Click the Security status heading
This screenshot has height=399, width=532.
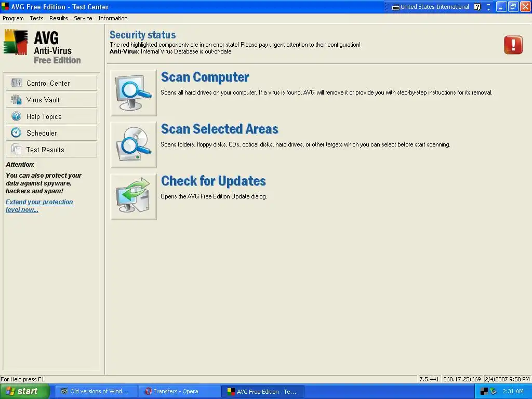click(142, 35)
